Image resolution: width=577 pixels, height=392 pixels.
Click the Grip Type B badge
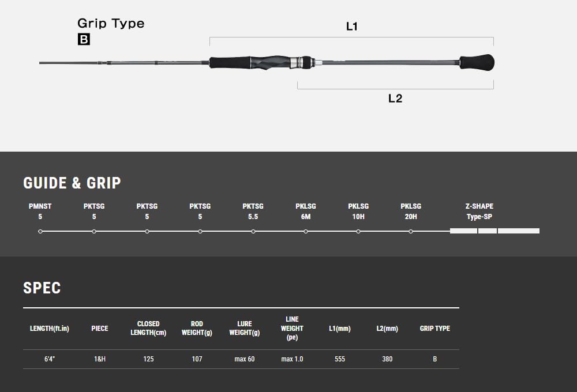click(84, 40)
